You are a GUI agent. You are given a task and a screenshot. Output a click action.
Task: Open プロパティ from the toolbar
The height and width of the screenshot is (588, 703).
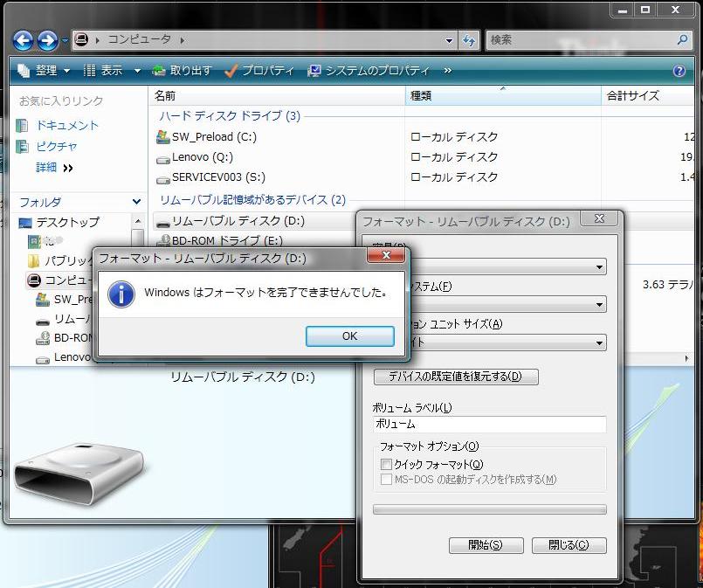(x=259, y=71)
